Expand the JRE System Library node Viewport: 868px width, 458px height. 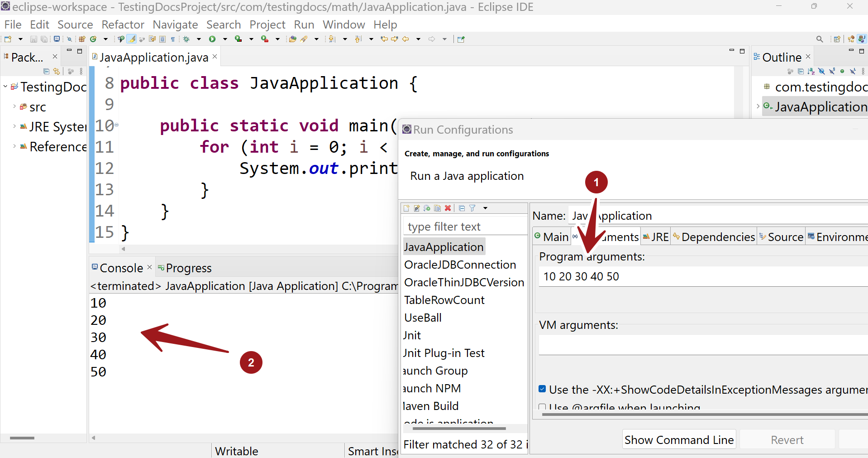click(x=14, y=126)
